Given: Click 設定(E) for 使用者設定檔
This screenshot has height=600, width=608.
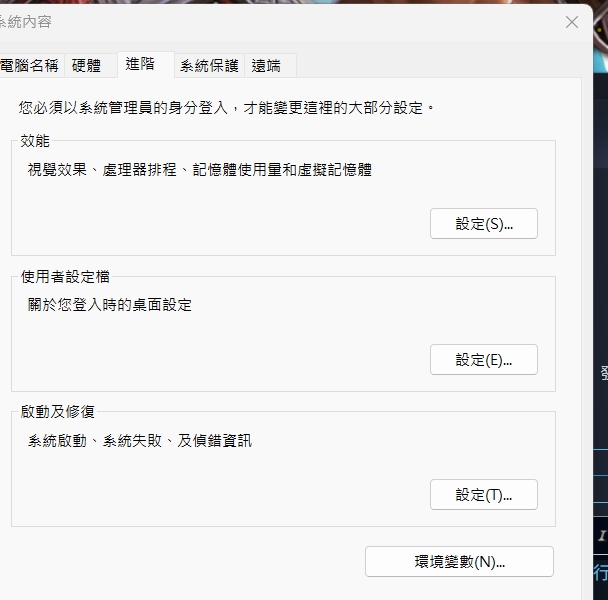Looking at the screenshot, I should tap(483, 360).
